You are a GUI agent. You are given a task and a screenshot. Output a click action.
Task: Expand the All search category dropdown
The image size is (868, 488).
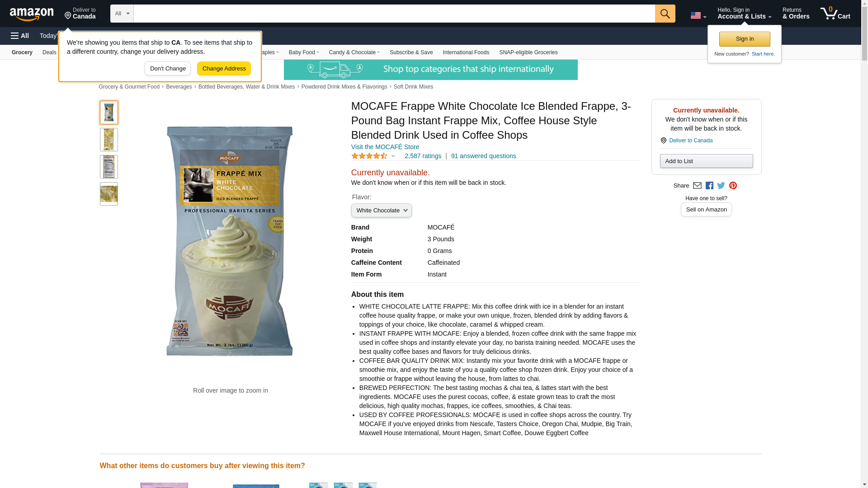click(122, 14)
